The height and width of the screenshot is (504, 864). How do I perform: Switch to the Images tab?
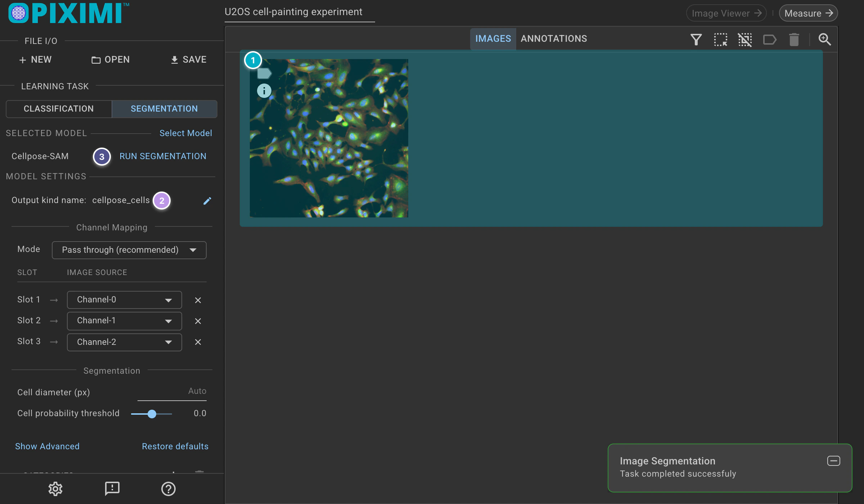[x=493, y=39]
